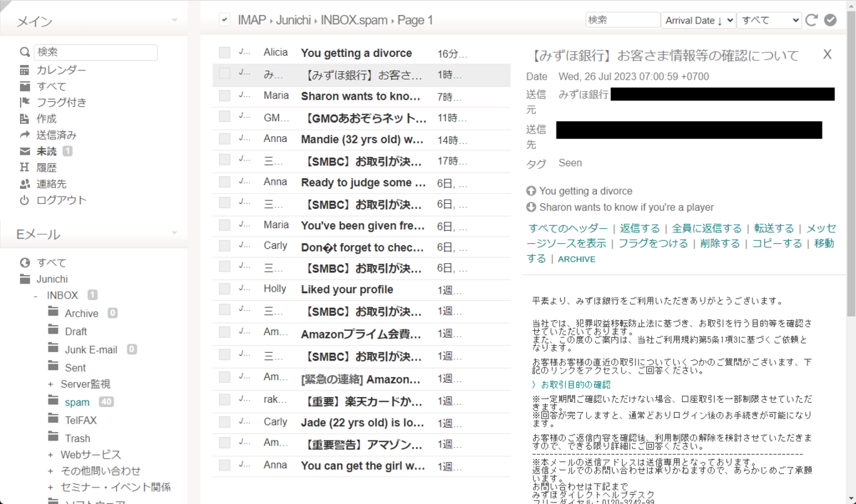Click the フラグをつける link
Screen dimensions: 856x504
653,243
